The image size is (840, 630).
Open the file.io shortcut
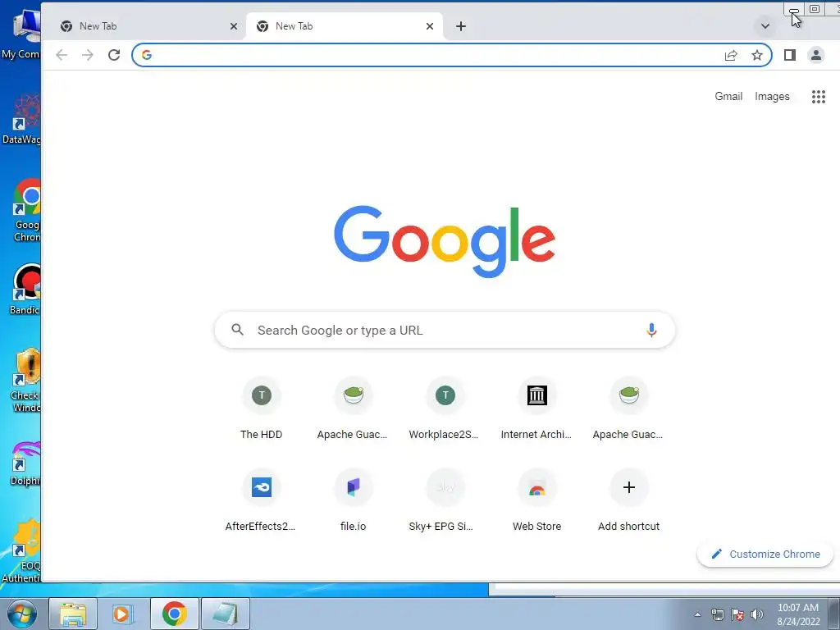(353, 500)
